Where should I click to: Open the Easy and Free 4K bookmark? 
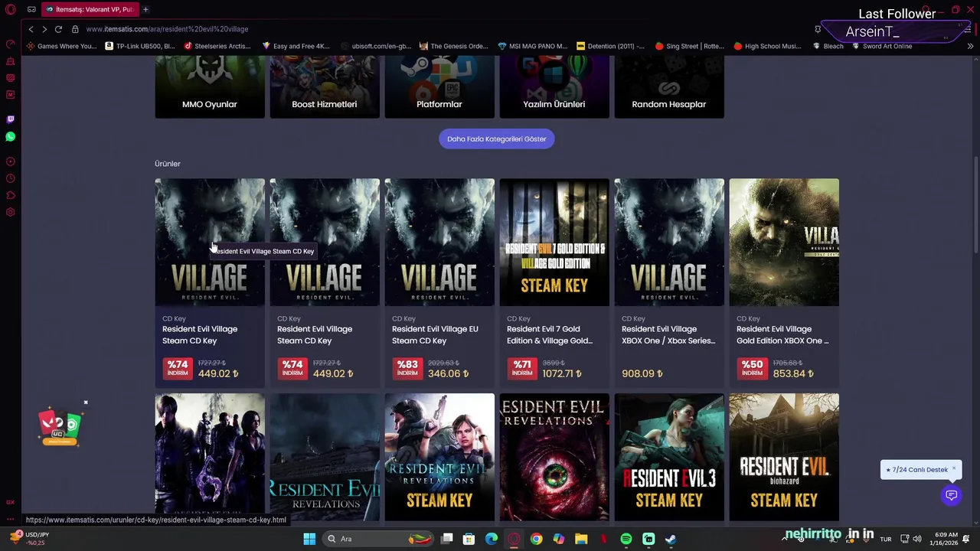coord(296,46)
